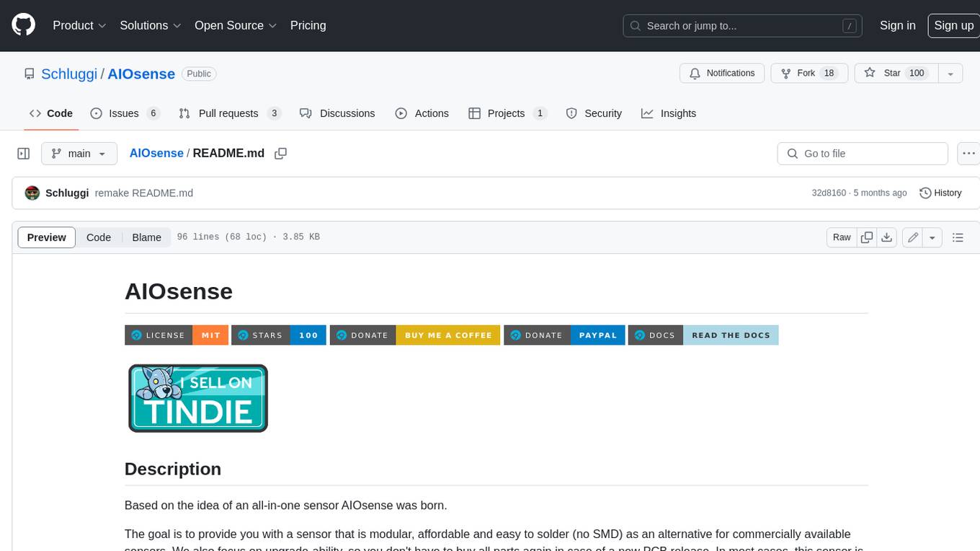The height and width of the screenshot is (551, 980).
Task: Open the document outline icon
Action: click(958, 237)
